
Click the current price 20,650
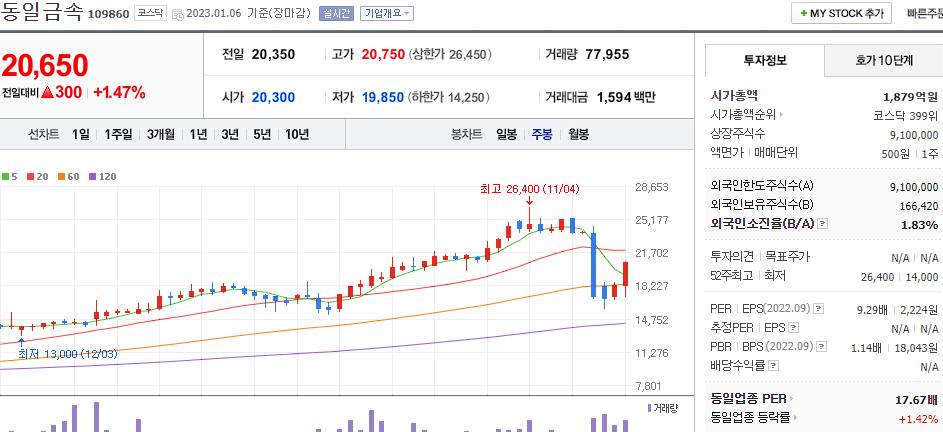[x=45, y=66]
